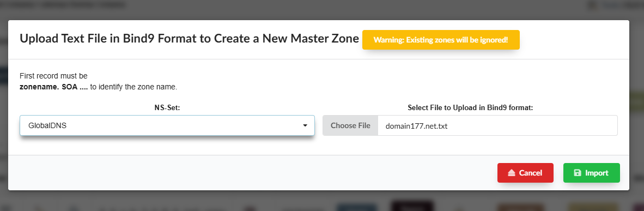Image resolution: width=644 pixels, height=211 pixels.
Task: Select the GlobalDNS NS-Set combo box
Action: [167, 125]
